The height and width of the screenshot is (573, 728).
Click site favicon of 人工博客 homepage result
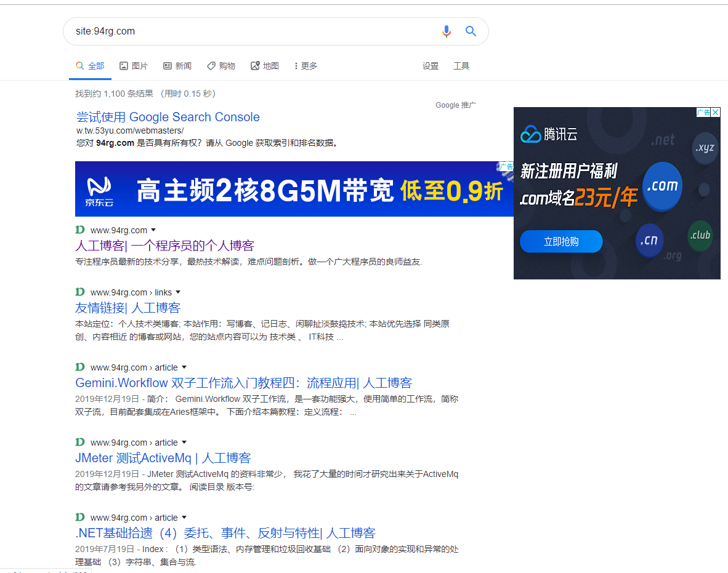tap(80, 230)
